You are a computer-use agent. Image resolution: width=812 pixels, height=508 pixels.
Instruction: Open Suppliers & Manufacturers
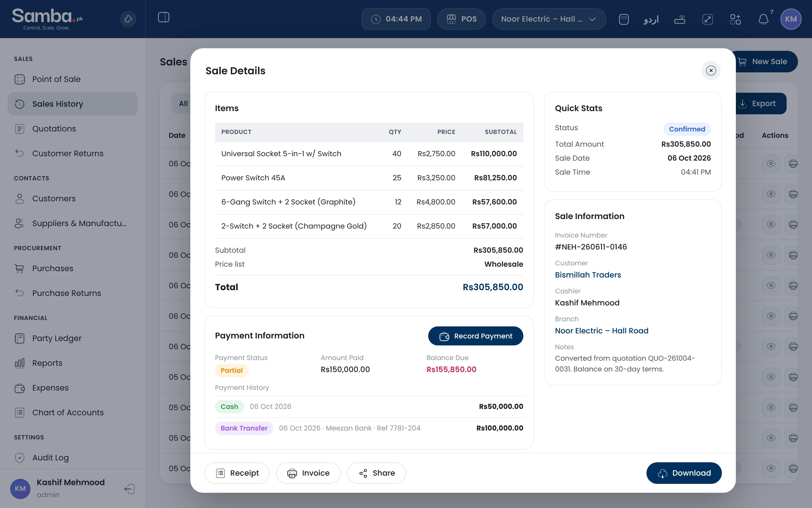(x=72, y=224)
